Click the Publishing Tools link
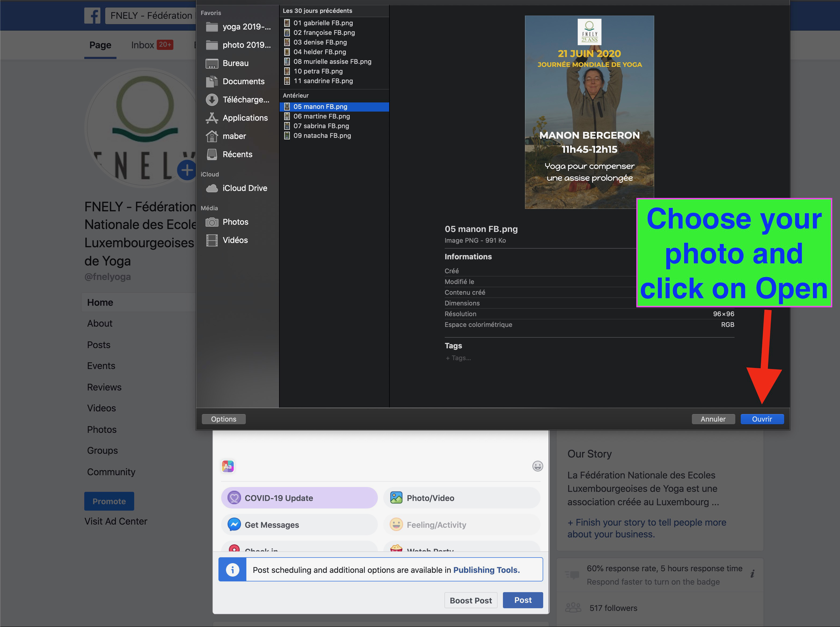840x627 pixels. coord(486,570)
